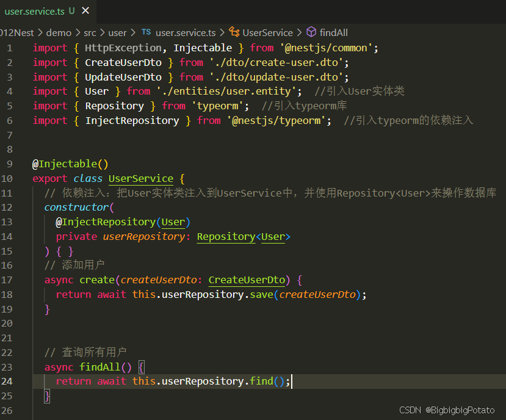This screenshot has width=506, height=420.
Task: Click the '@nestjs/common' import string
Action: pos(327,48)
